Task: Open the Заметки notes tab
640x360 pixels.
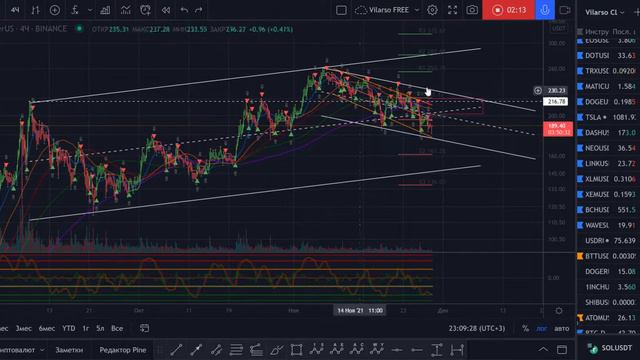Action: [69, 350]
